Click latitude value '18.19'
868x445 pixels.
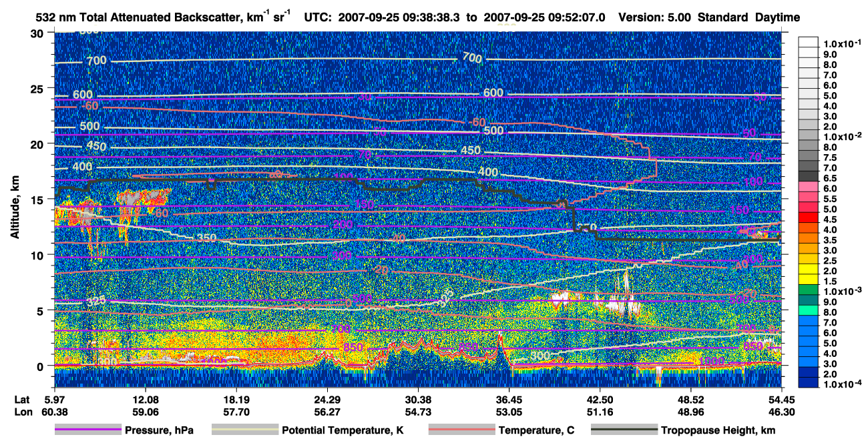[x=236, y=399]
